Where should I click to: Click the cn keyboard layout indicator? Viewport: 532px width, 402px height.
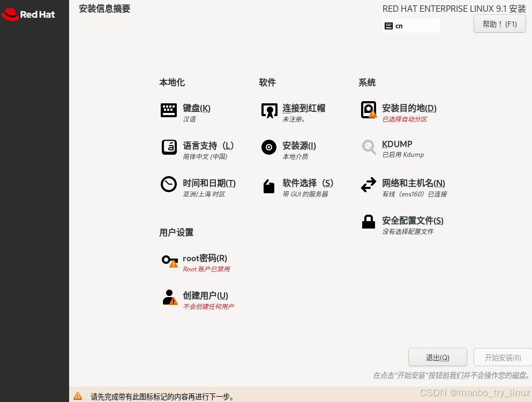pos(411,26)
